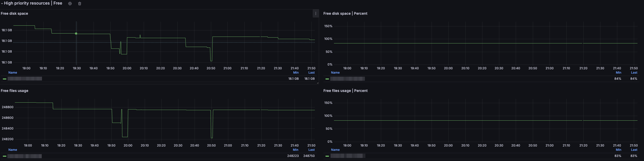Screen dimensions: 644x161
Task: Toggle series name in Free disk space Percent legend
Action: click(347, 79)
